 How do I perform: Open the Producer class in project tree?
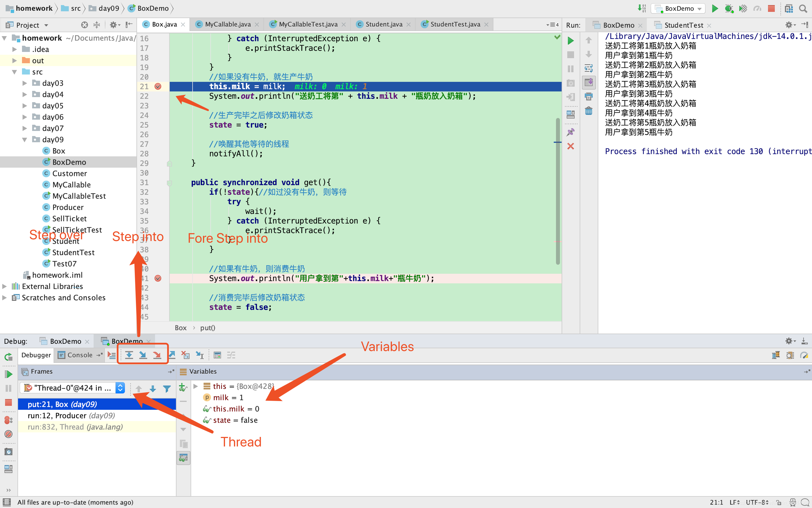click(68, 207)
